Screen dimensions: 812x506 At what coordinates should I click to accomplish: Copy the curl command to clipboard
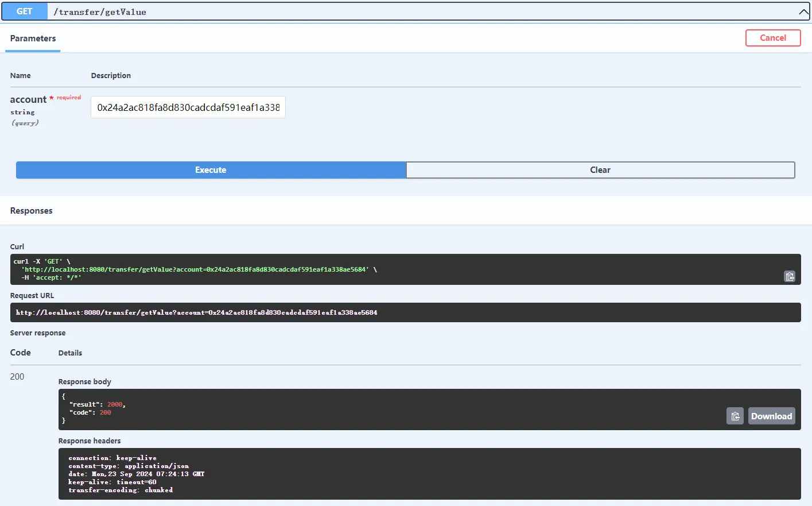coord(790,276)
